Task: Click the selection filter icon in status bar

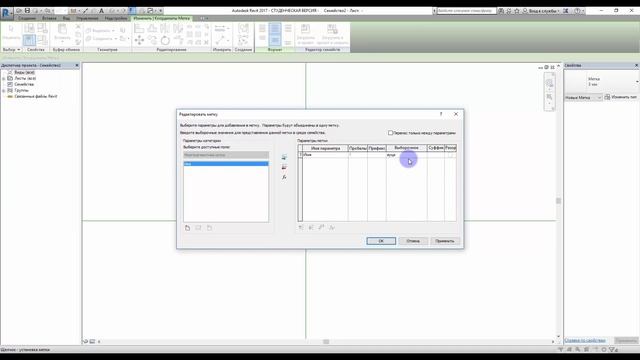Action: tap(612, 349)
